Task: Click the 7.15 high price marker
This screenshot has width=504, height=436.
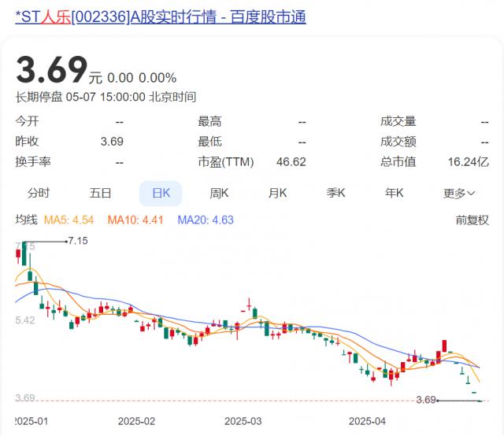Action: click(x=78, y=241)
